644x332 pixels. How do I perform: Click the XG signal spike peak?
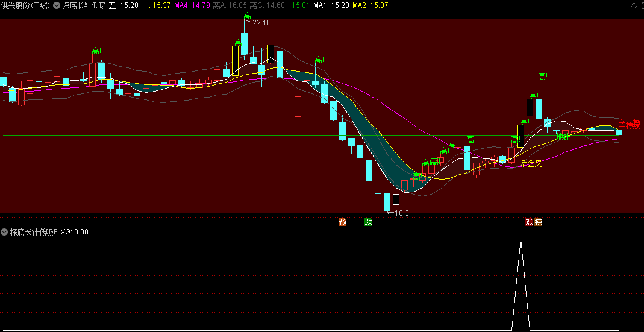521,240
